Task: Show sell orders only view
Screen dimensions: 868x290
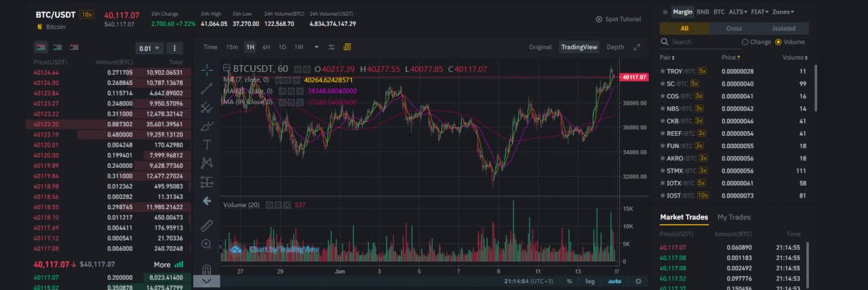Action: pyautogui.click(x=74, y=48)
